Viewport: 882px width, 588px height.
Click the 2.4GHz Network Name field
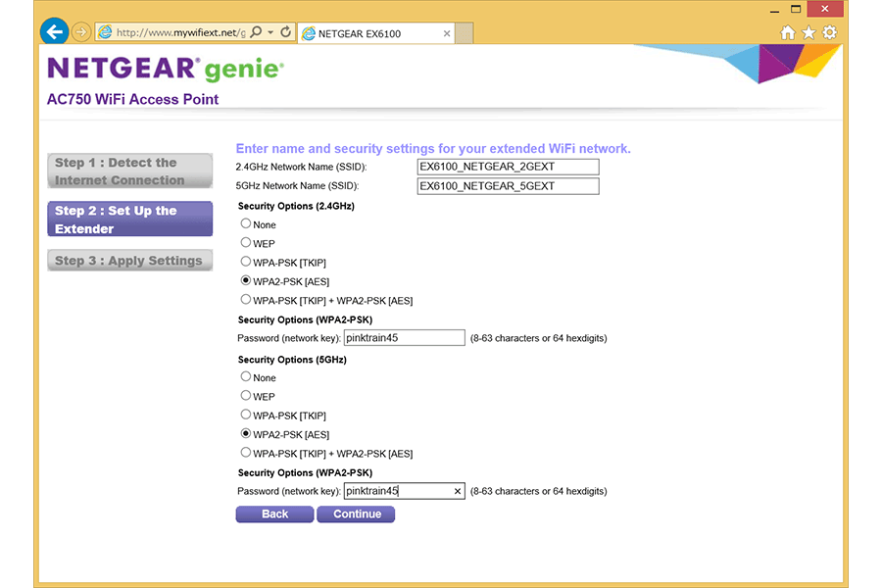coord(507,168)
